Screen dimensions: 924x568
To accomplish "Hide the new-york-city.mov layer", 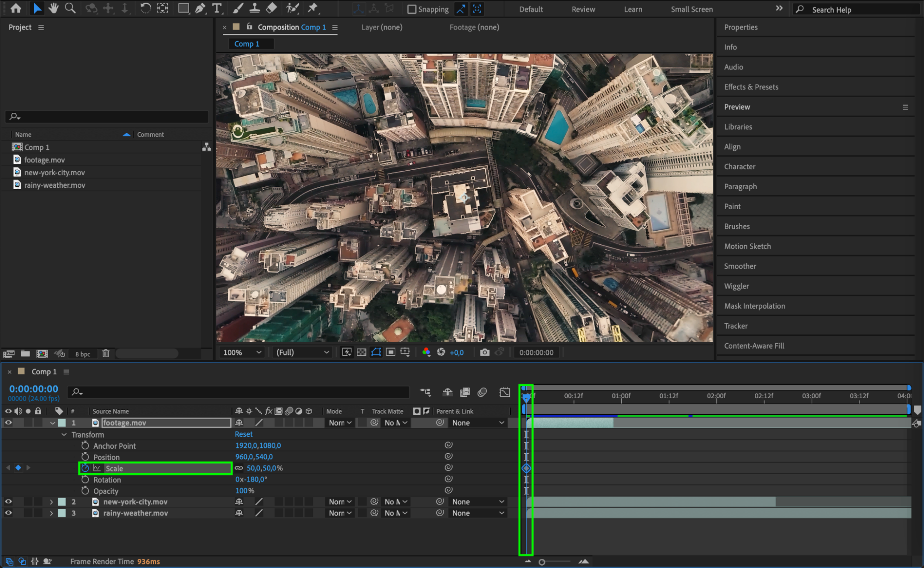I will (8, 501).
